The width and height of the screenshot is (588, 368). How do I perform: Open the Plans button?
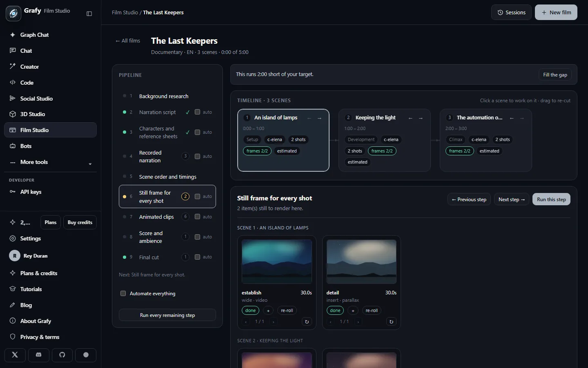51,222
